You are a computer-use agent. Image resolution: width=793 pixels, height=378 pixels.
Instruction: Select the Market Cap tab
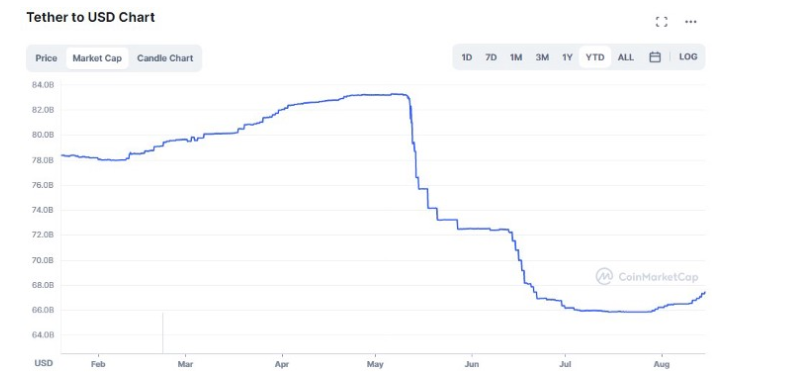[x=97, y=58]
